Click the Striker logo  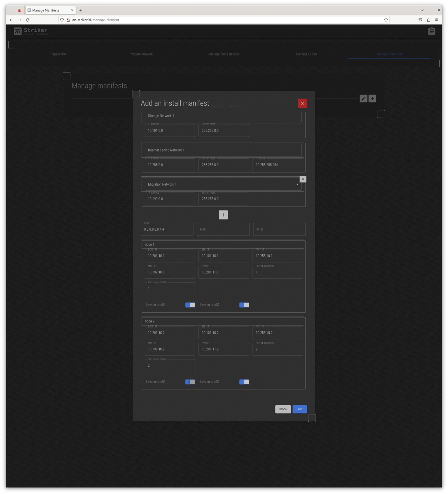click(x=31, y=31)
